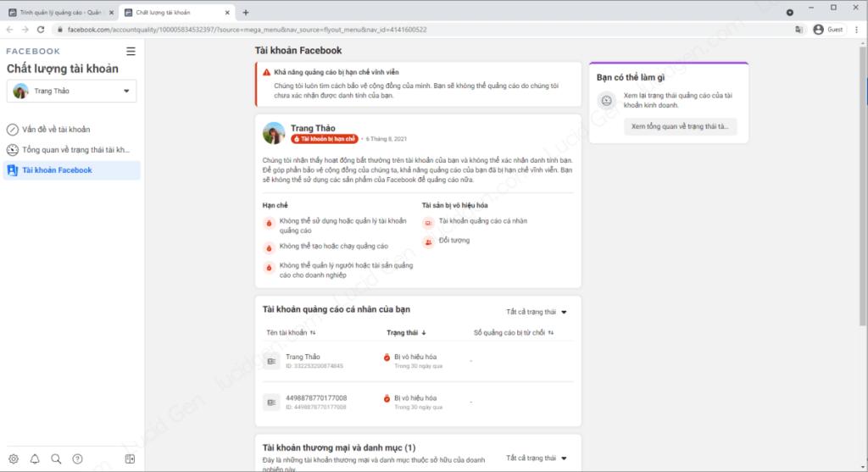Click the ad account row ID 4498878770177008
868x472 pixels.
[x=317, y=402]
